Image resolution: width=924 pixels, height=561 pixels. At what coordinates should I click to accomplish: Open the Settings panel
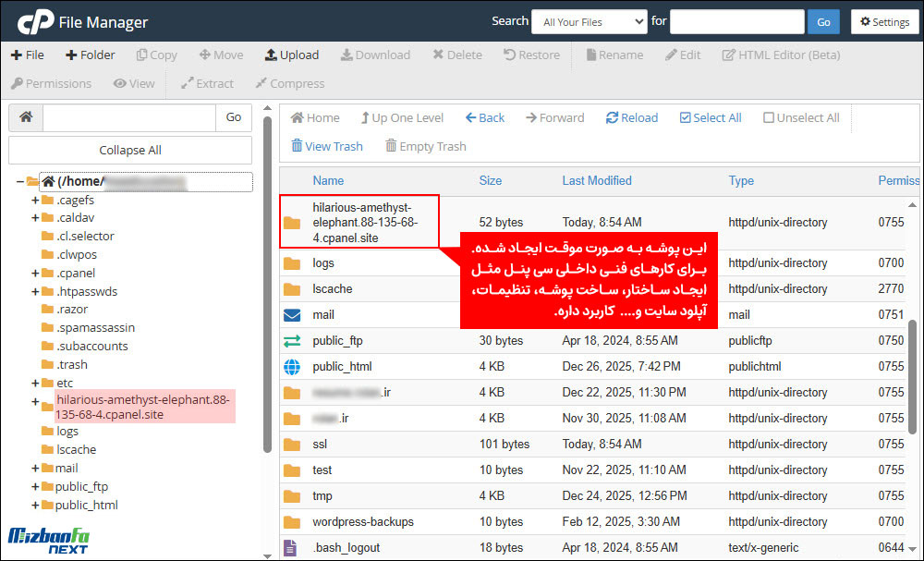click(884, 20)
